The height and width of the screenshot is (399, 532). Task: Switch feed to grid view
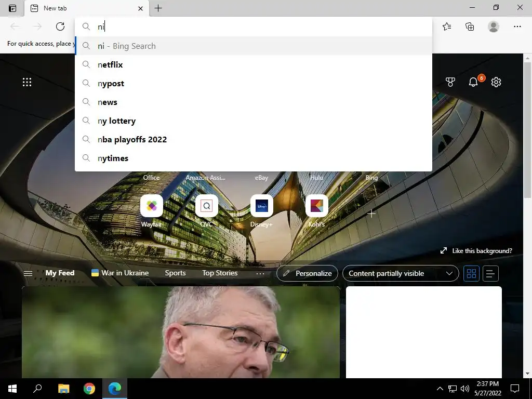point(471,273)
